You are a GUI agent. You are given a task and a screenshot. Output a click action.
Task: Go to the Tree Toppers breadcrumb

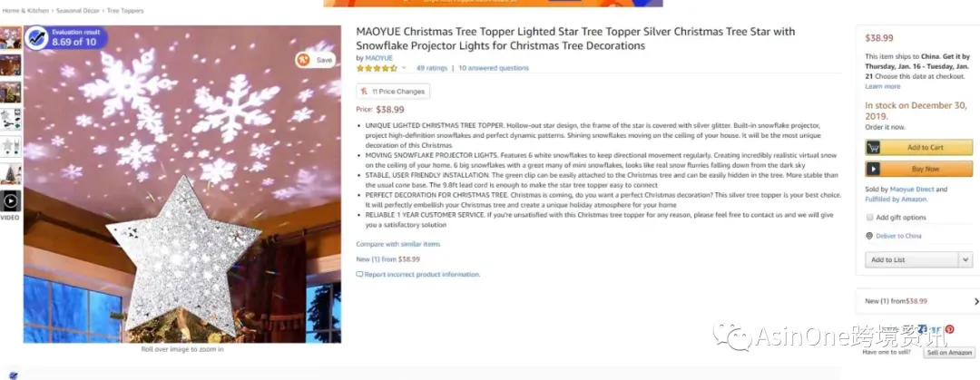click(x=124, y=11)
